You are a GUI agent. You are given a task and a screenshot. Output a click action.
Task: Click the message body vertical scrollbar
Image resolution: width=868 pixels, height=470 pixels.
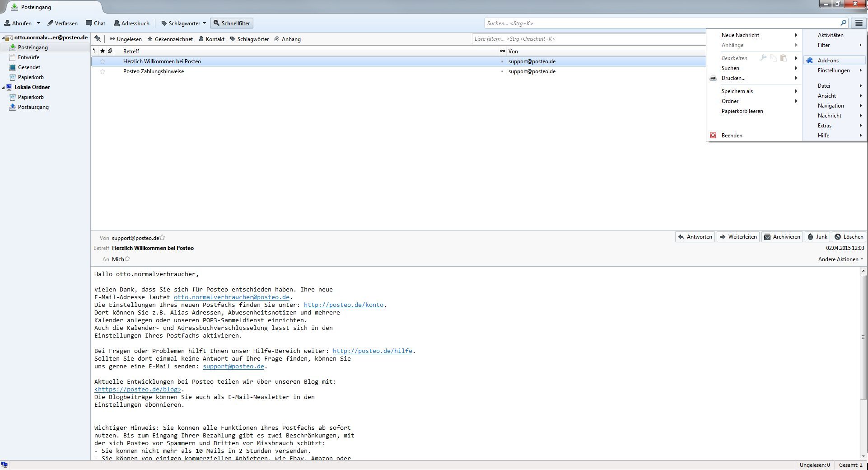(863, 337)
